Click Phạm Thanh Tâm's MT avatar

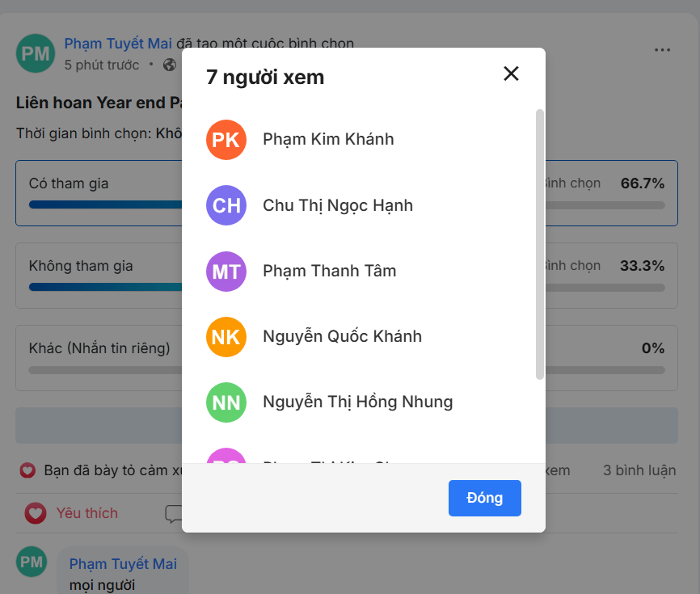(x=226, y=271)
